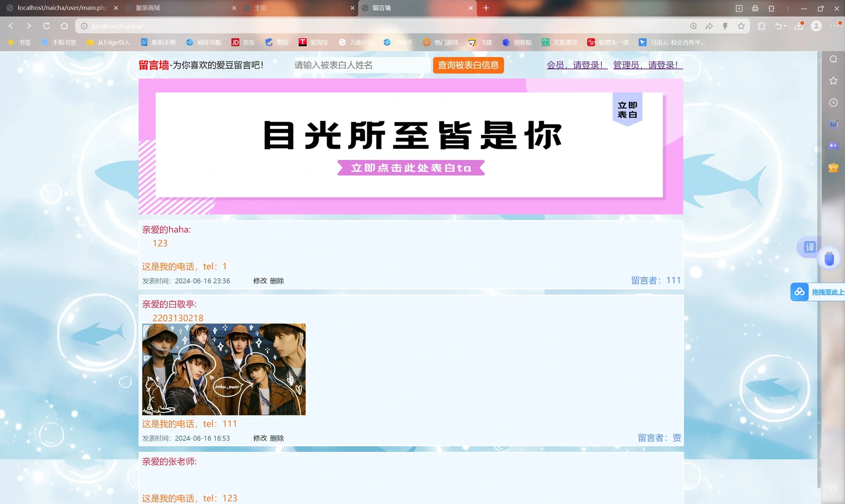
Task: Click the translate floating button
Action: click(809, 247)
